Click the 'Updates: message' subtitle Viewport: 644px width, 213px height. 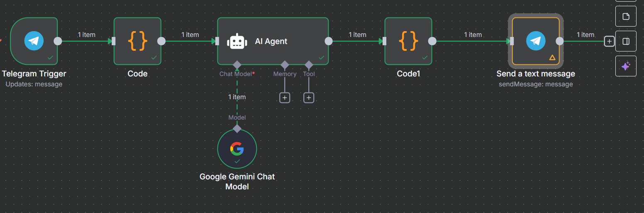[34, 84]
